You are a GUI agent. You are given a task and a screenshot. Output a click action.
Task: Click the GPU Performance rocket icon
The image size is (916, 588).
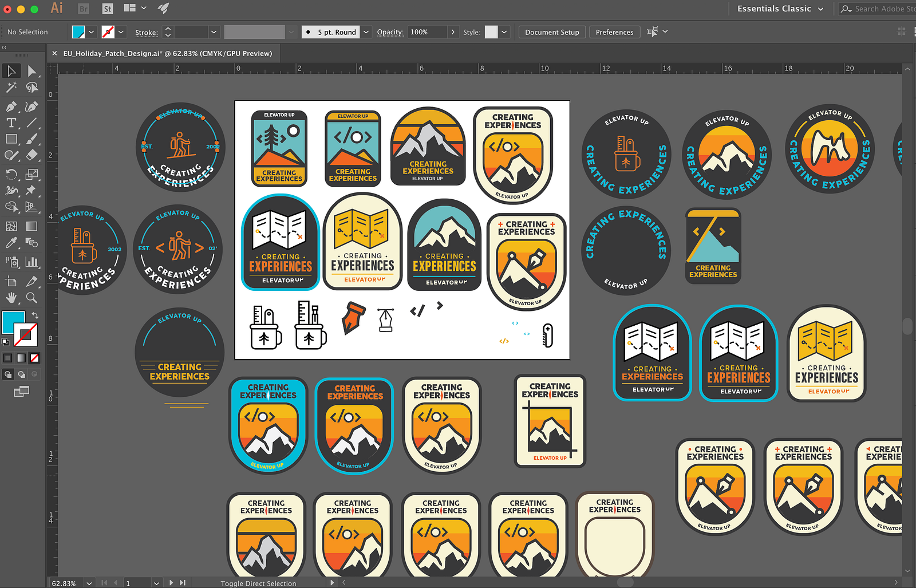coord(163,8)
